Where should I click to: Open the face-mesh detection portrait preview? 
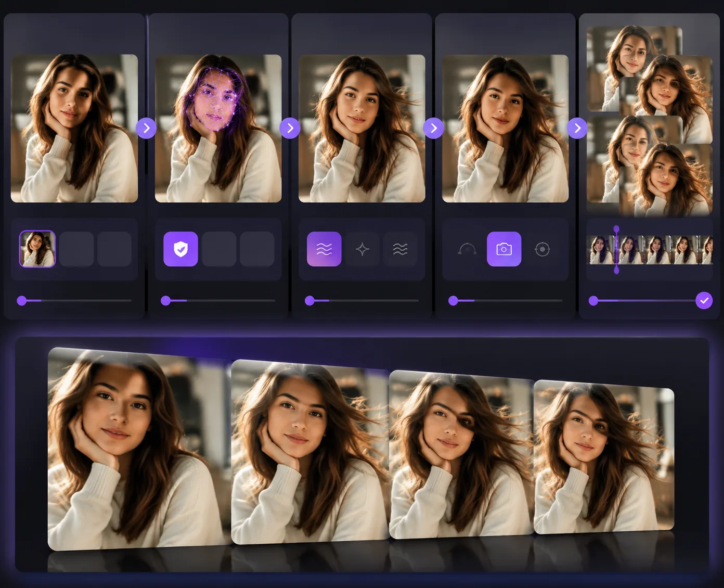point(218,128)
